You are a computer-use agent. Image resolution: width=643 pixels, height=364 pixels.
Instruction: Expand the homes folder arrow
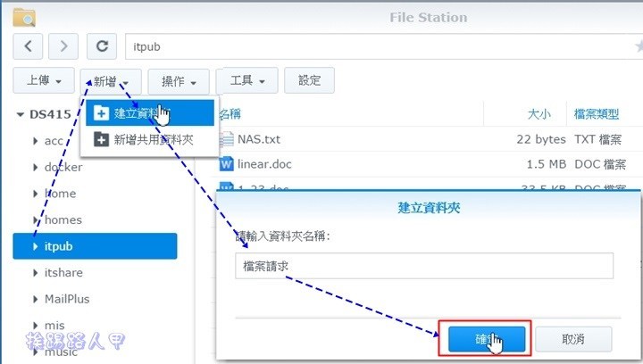[36, 219]
